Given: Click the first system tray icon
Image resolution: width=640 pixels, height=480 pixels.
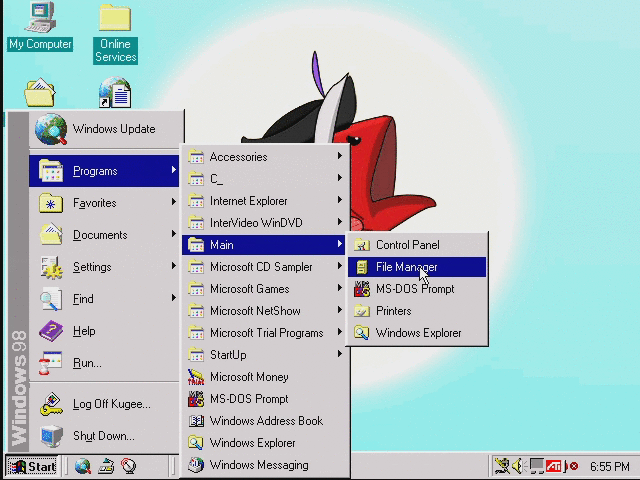Looking at the screenshot, I should coord(502,466).
